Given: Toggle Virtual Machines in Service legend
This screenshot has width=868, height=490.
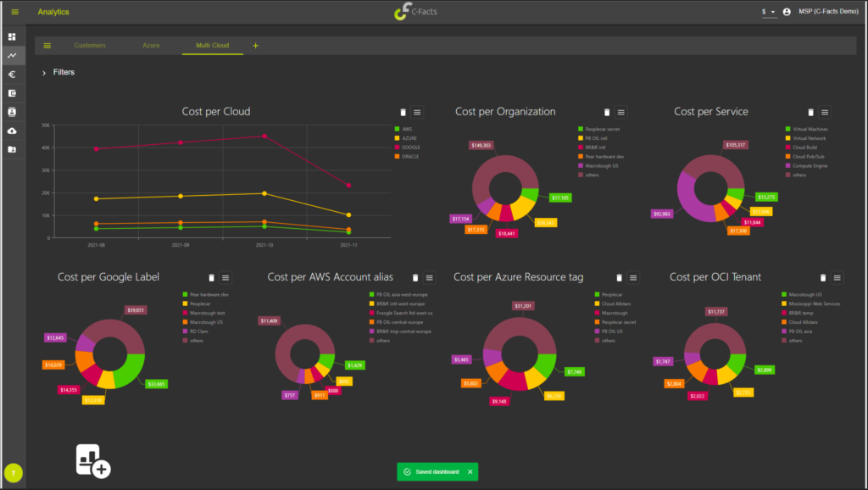Looking at the screenshot, I should point(807,129).
